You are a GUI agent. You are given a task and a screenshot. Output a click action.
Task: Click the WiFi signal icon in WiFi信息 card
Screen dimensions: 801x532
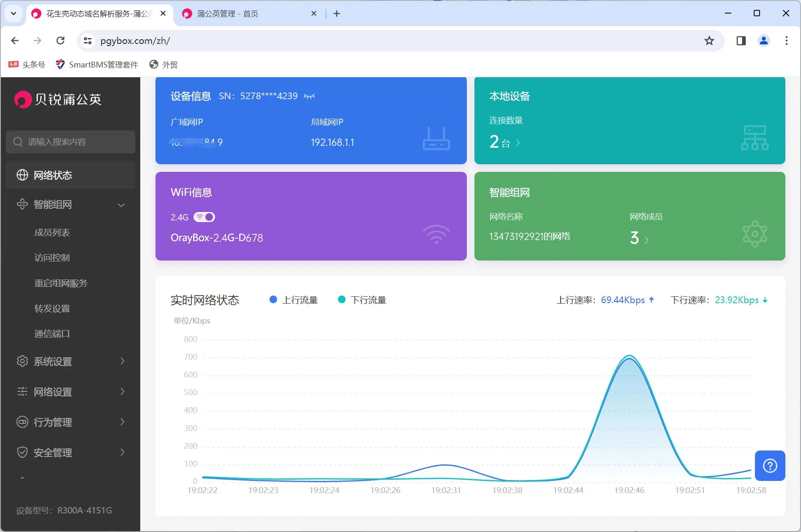436,234
